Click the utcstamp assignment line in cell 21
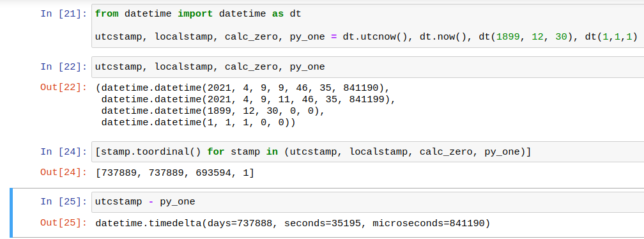The height and width of the screenshot is (239, 644). point(366,36)
